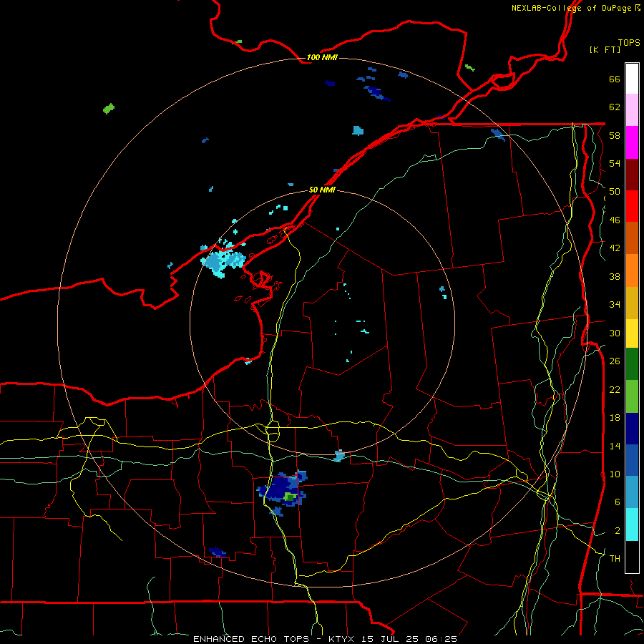Click the white swatch in the tops legend
The image size is (644, 644).
point(632,79)
